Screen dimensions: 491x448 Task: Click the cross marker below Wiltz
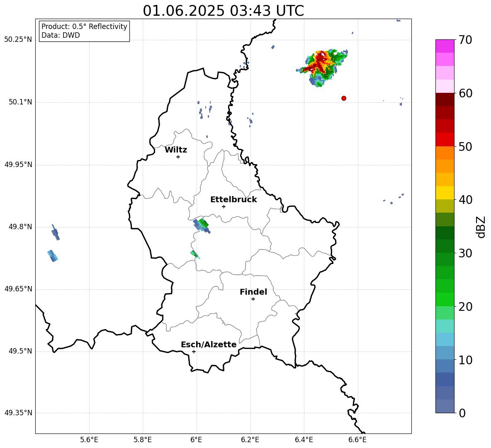[178, 157]
